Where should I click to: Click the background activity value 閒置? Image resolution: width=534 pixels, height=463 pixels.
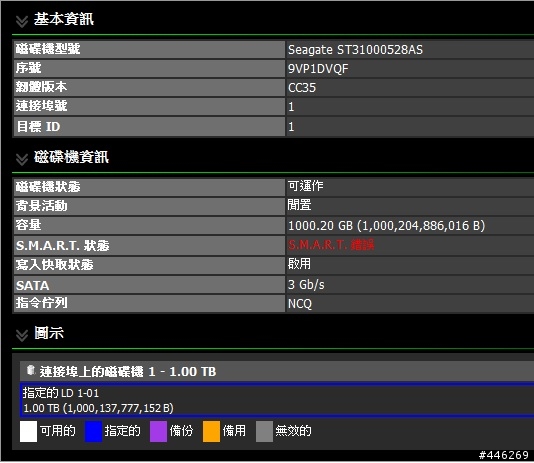pos(299,205)
